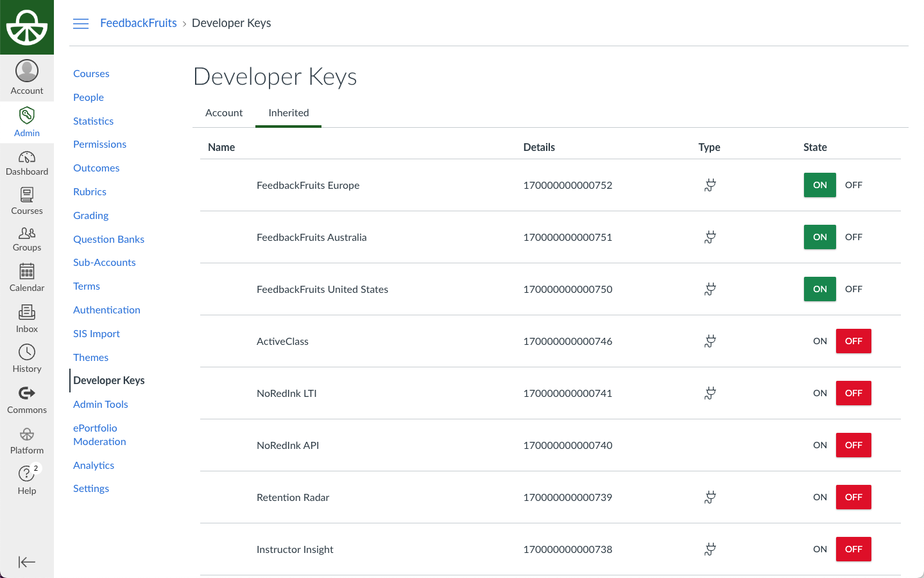Open the Account profile menu
924x578 pixels.
tap(27, 78)
